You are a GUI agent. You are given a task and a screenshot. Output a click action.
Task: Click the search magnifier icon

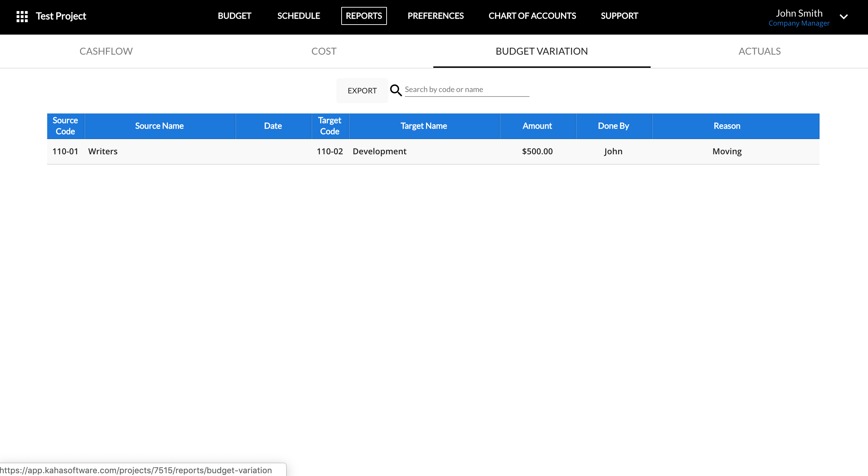(x=396, y=90)
